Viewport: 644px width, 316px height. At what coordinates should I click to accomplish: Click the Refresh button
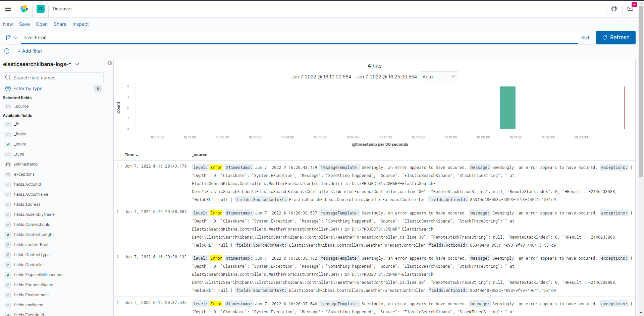pos(615,38)
